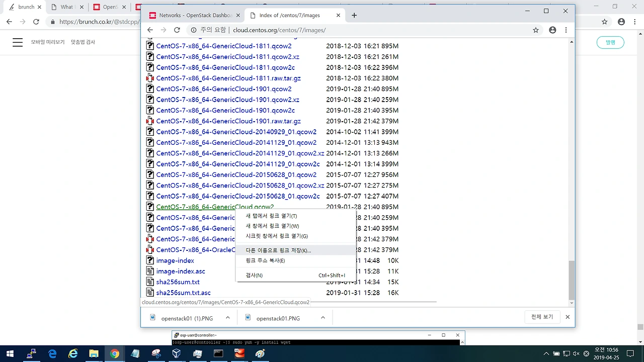Image resolution: width=644 pixels, height=362 pixels.
Task: Open profile icon in front Chrome window
Action: 552,30
